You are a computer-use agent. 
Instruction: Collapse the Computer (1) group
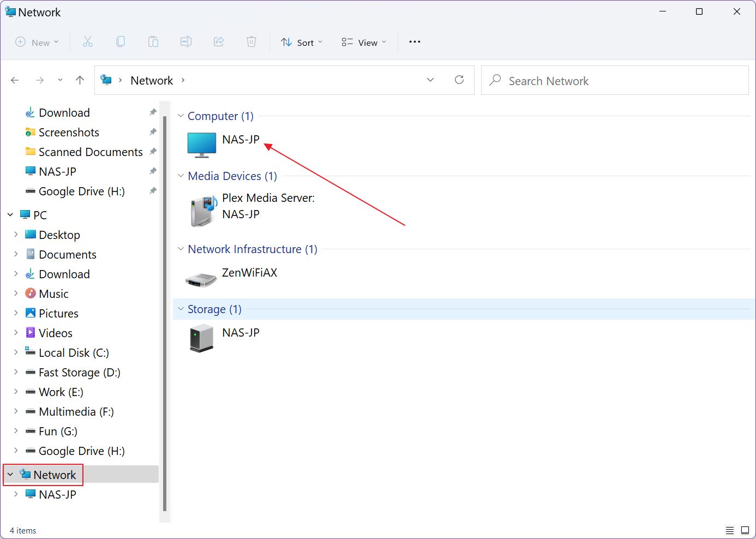pos(181,116)
